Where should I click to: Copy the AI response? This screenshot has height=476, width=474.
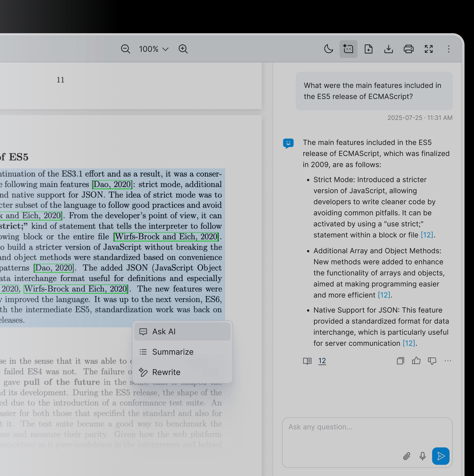coord(400,361)
